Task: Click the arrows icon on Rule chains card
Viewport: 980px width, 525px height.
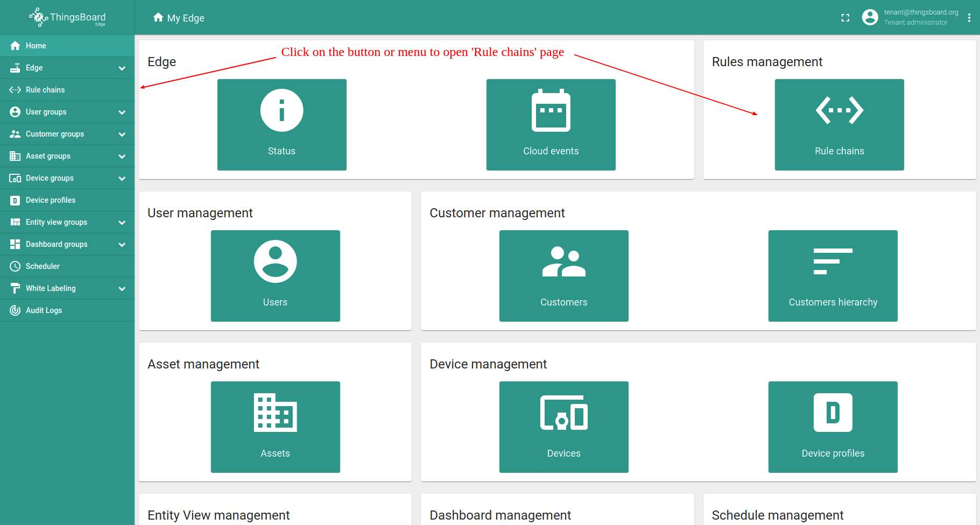Action: [839, 110]
